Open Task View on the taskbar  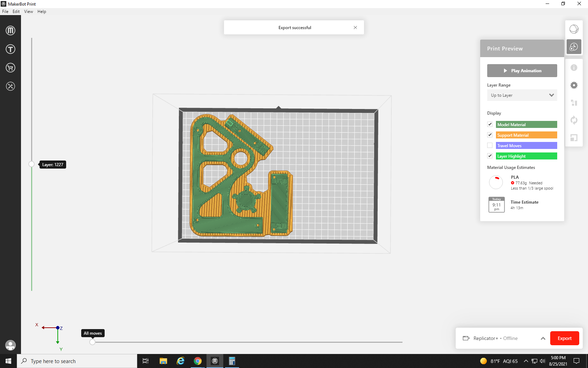(x=146, y=361)
